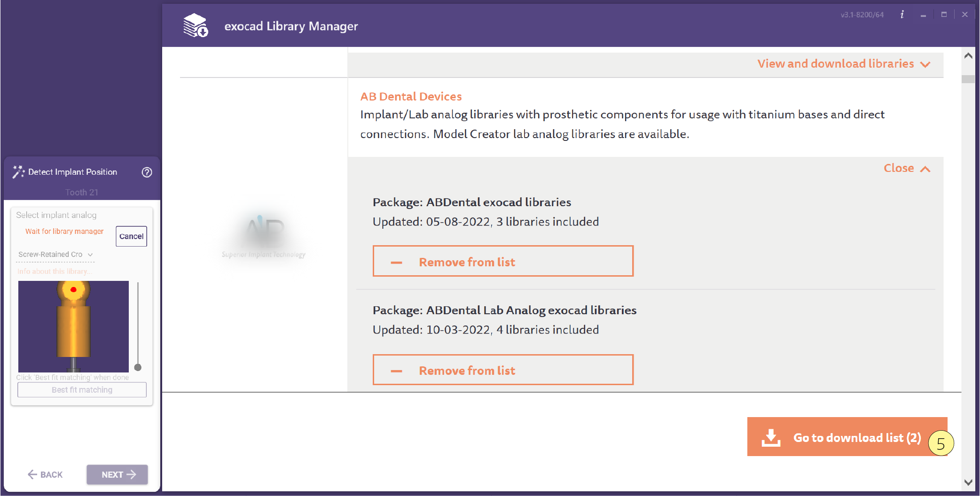Click 'Package: ABDental Lab Analog exocad libraries' text
The width and height of the screenshot is (980, 496).
[504, 310]
